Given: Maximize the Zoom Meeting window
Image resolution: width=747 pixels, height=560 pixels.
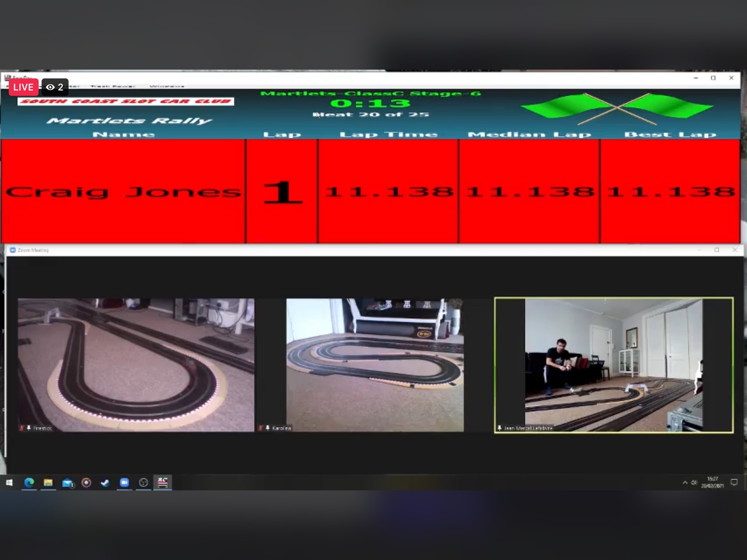Looking at the screenshot, I should (717, 250).
